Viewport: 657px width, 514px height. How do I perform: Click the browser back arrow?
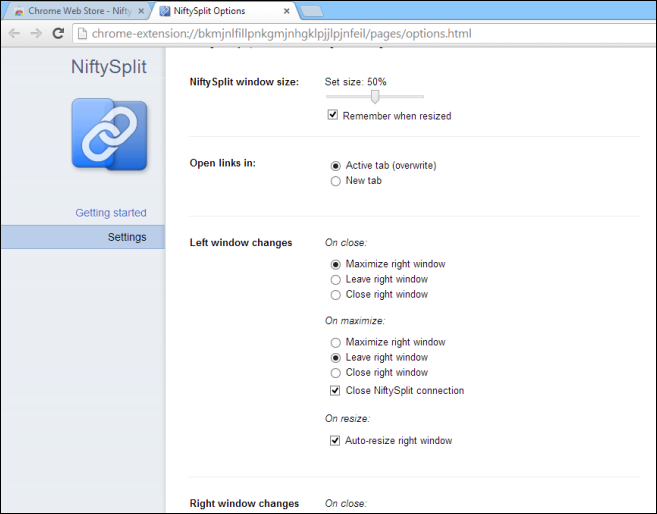coord(14,34)
